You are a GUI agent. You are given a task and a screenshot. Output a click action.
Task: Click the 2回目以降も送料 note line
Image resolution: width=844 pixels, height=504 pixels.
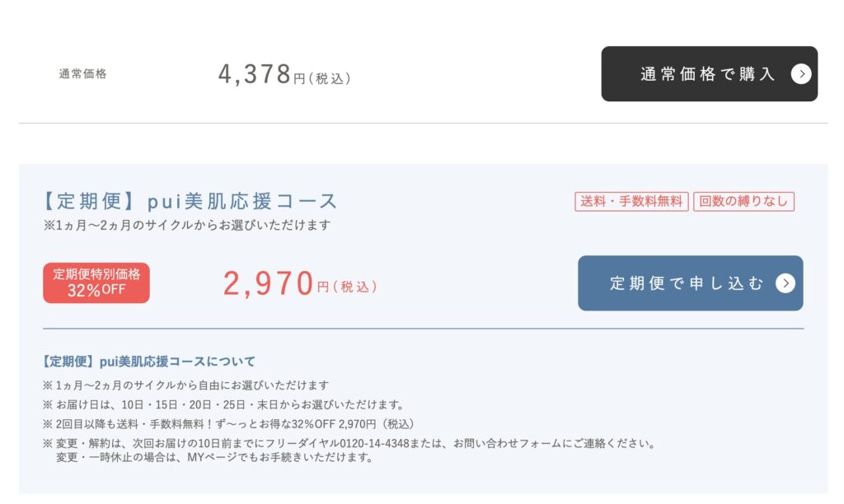click(229, 424)
